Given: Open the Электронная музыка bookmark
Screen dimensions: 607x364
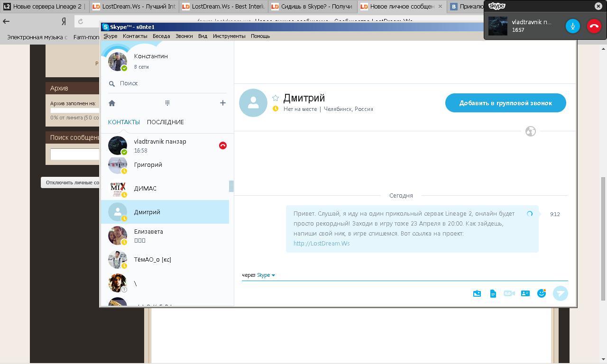Looking at the screenshot, I should tap(37, 37).
